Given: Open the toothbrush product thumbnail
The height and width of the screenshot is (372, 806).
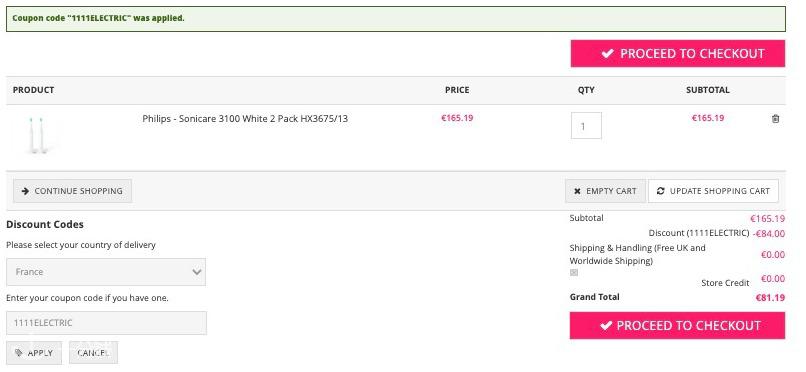Looking at the screenshot, I should tap(37, 136).
